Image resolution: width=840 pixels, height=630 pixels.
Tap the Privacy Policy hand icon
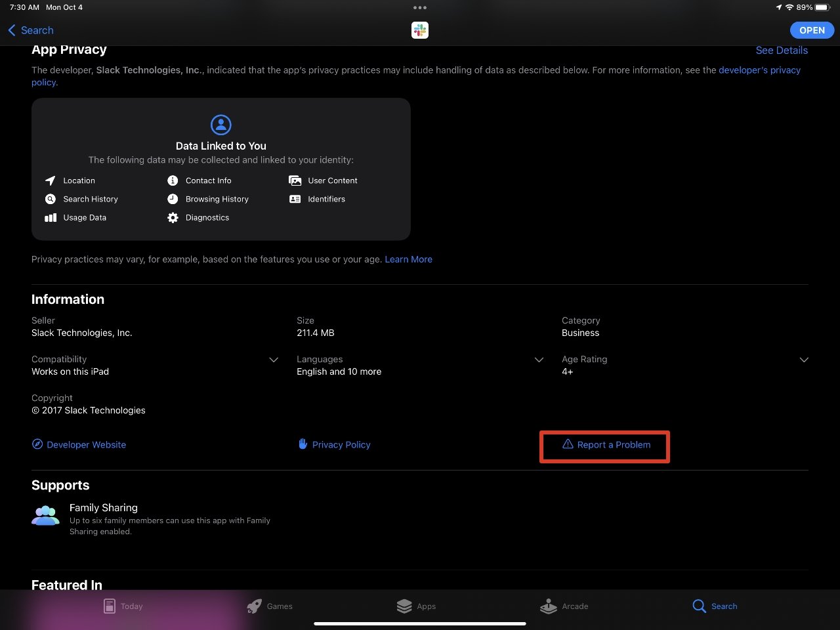(x=303, y=444)
